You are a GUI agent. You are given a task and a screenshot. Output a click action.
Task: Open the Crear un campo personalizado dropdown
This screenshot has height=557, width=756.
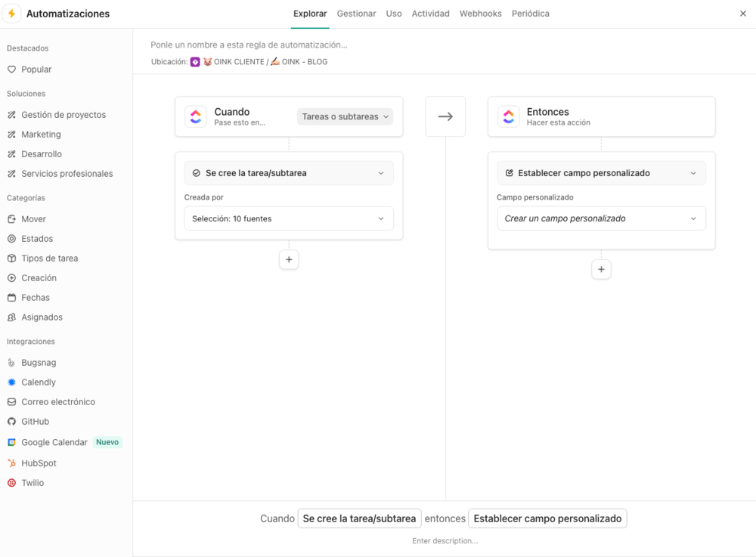click(601, 218)
